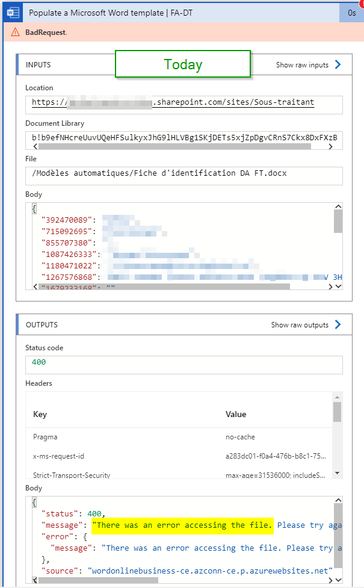Click the outputs Body horizontal scrollbar
This screenshot has height=588, width=364.
coord(98,580)
